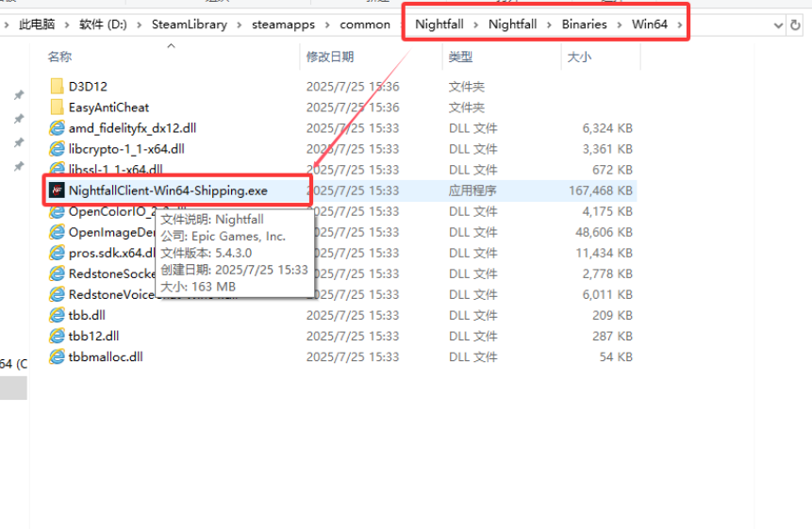
Task: Select the OpenColorIO dll file icon
Action: pos(57,211)
